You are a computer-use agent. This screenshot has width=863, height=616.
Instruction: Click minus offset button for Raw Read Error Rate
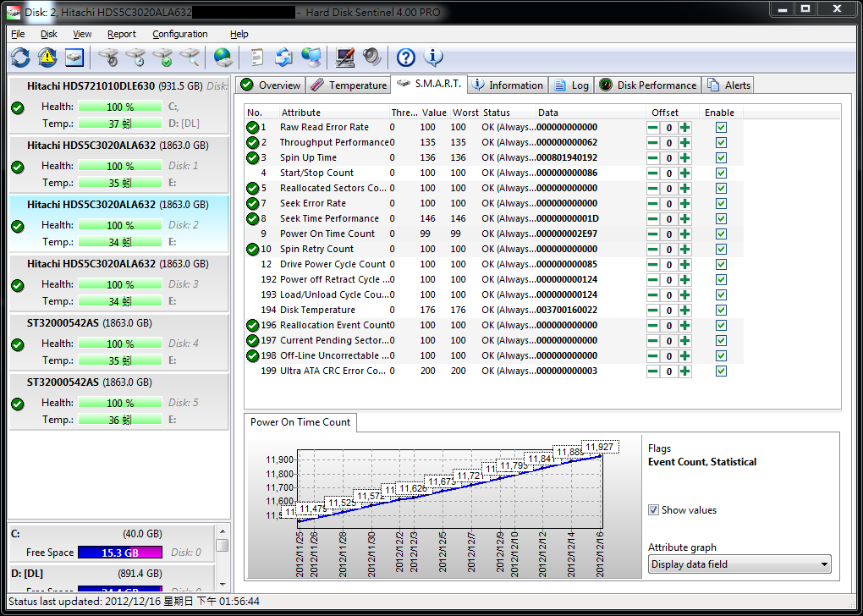(653, 128)
